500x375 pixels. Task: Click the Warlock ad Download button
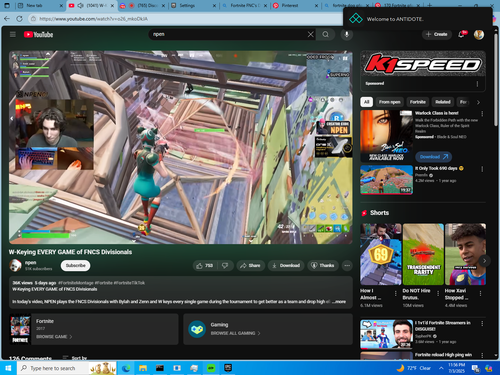tap(433, 157)
